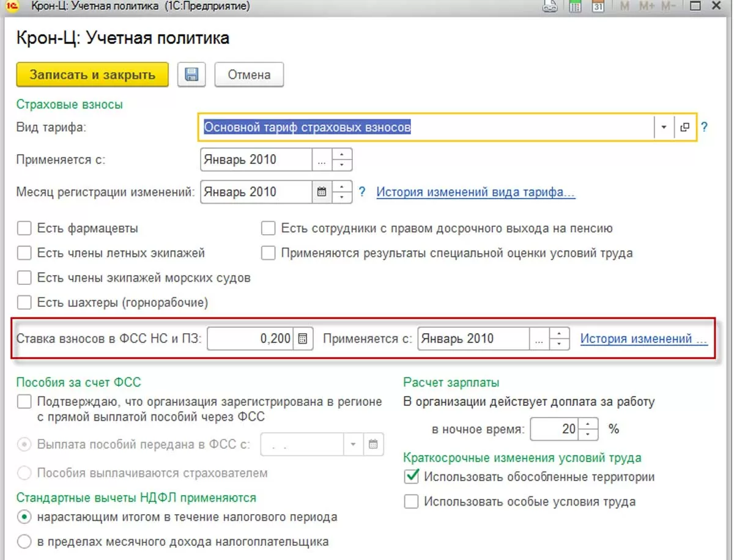734x560 pixels.
Task: Click the M- memory button
Action: tap(670, 7)
